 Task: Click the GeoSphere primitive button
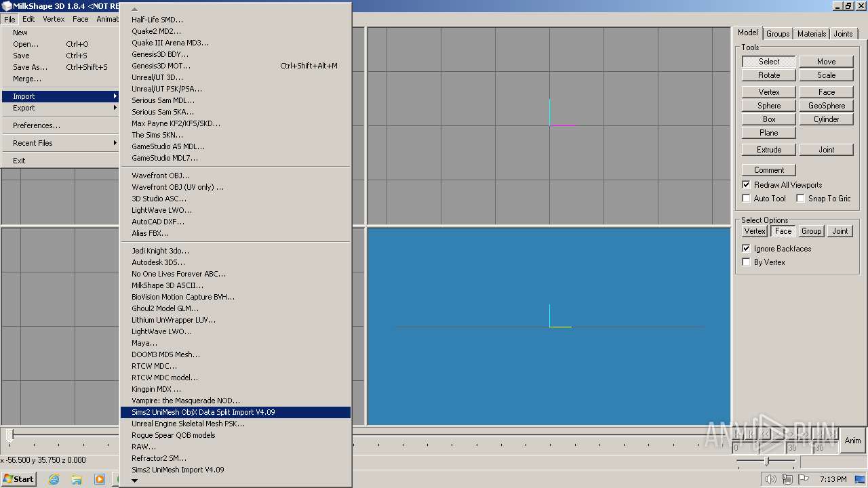coord(826,106)
